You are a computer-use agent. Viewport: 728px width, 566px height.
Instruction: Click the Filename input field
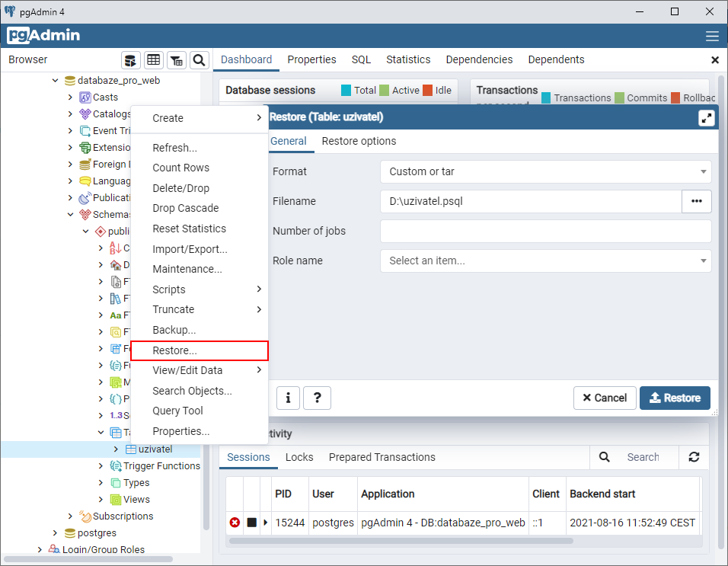point(533,201)
